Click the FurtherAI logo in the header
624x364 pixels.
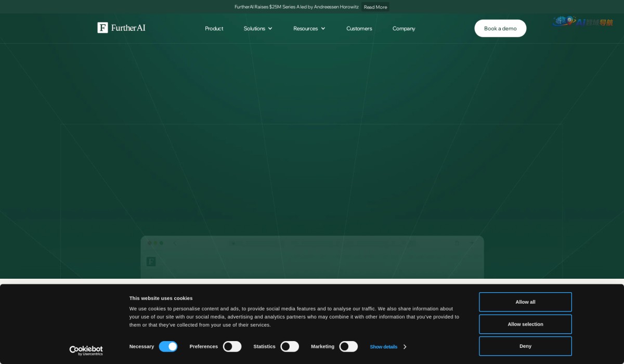tap(121, 28)
